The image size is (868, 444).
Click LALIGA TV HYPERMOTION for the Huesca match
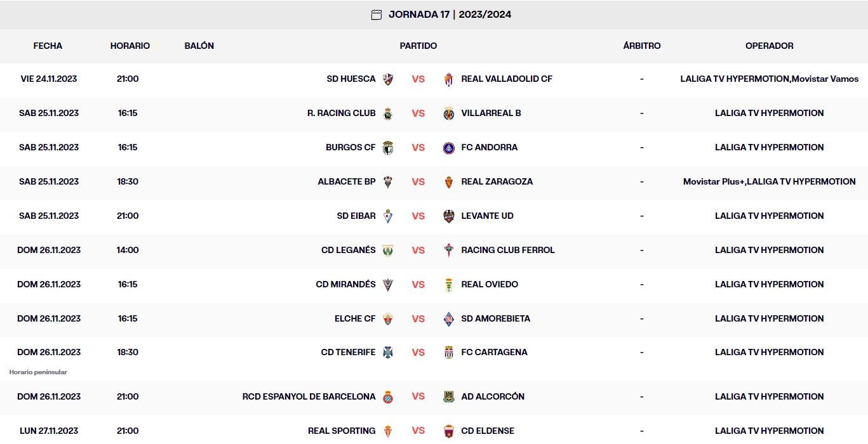[733, 79]
